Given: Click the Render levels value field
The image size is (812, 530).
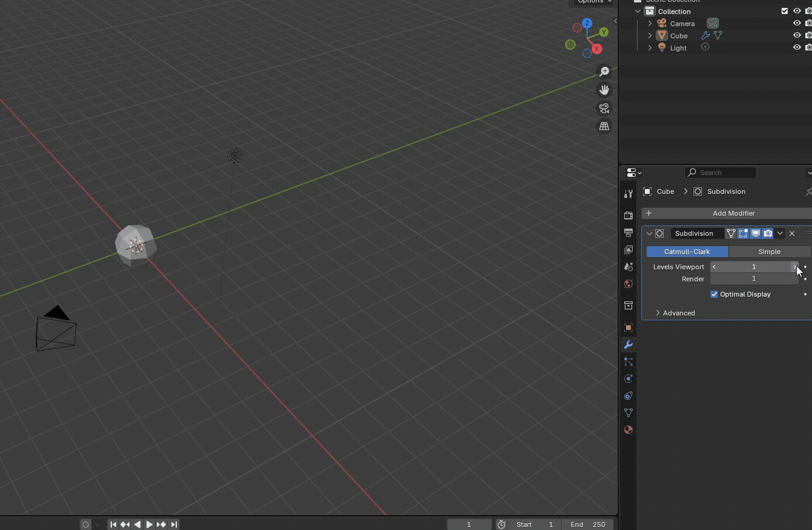Looking at the screenshot, I should coord(754,279).
